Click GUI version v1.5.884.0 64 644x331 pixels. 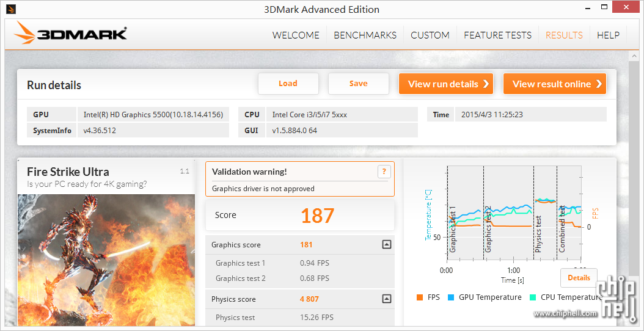pos(295,131)
